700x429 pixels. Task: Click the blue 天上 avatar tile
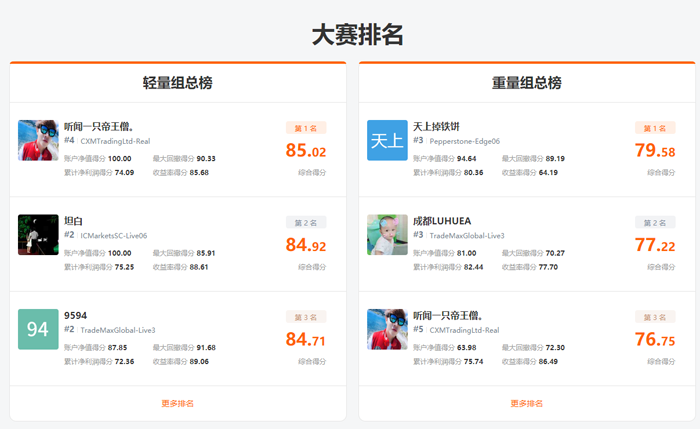[387, 140]
